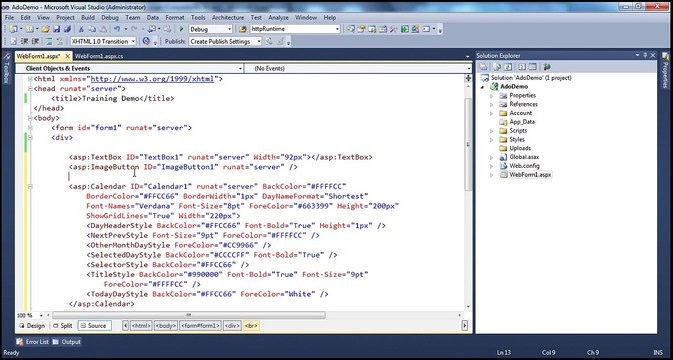Click the Redo arrow icon
The image size is (673, 360).
click(134, 29)
